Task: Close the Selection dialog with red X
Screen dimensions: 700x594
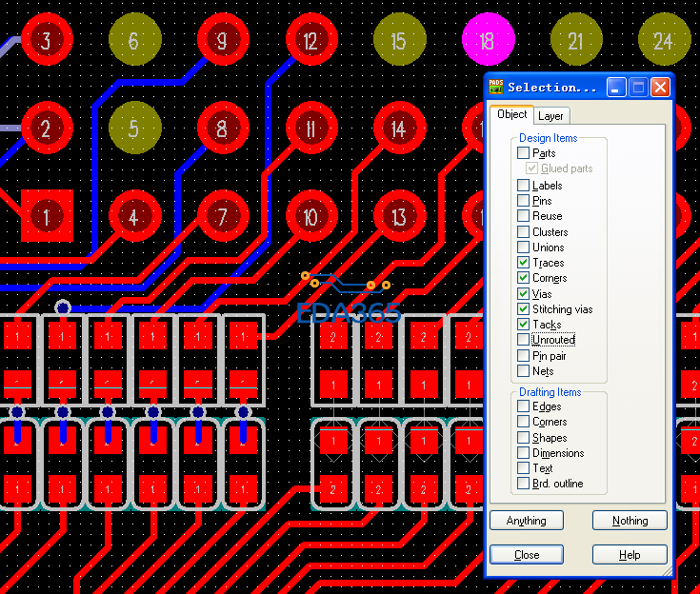Action: [x=660, y=88]
